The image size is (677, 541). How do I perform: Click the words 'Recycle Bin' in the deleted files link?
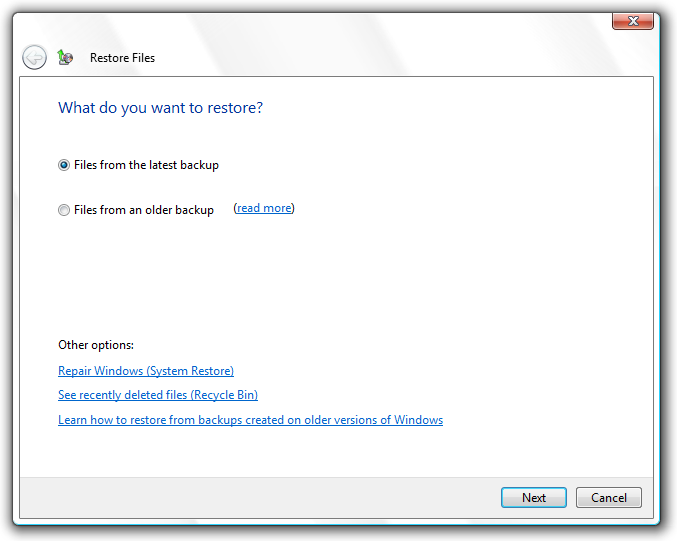(224, 395)
